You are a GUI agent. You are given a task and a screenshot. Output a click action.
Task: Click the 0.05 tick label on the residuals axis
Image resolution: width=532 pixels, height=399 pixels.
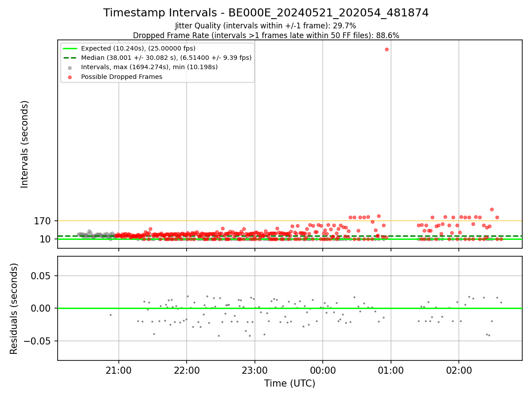point(41,276)
